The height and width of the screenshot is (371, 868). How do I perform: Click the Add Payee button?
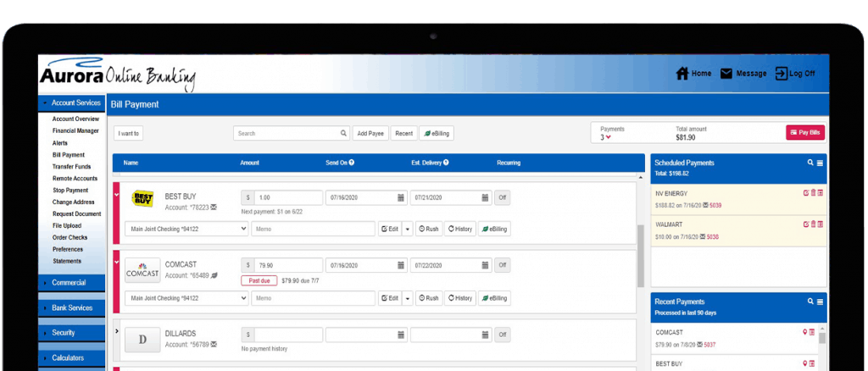pos(370,133)
